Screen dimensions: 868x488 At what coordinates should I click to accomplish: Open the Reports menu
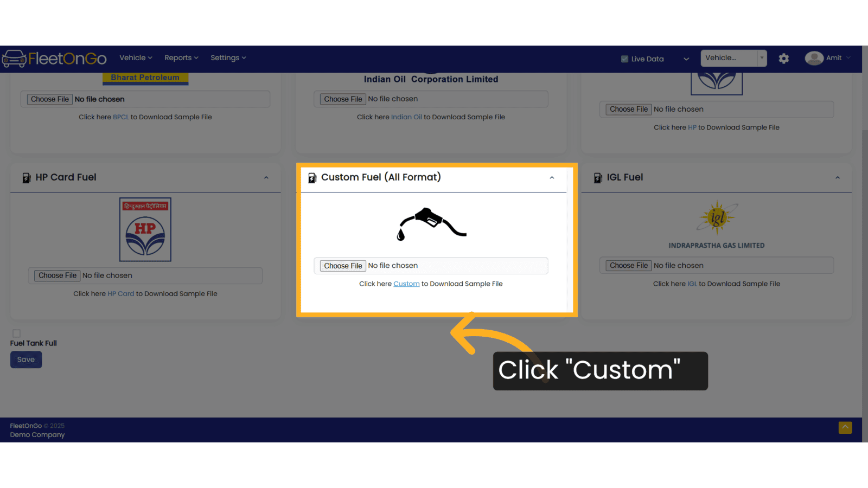[x=181, y=58]
